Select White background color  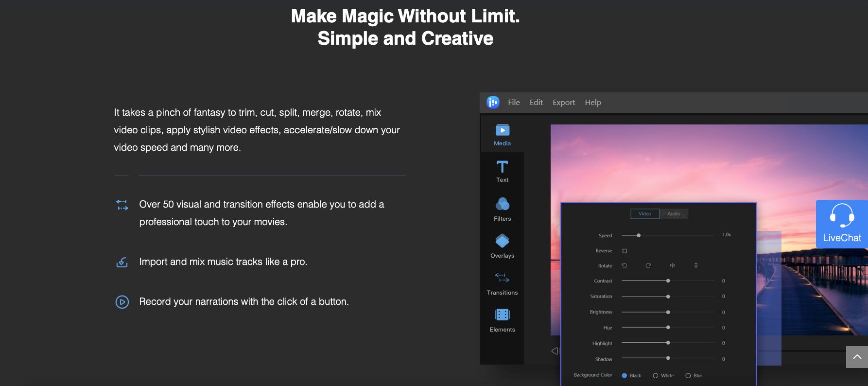pos(656,375)
